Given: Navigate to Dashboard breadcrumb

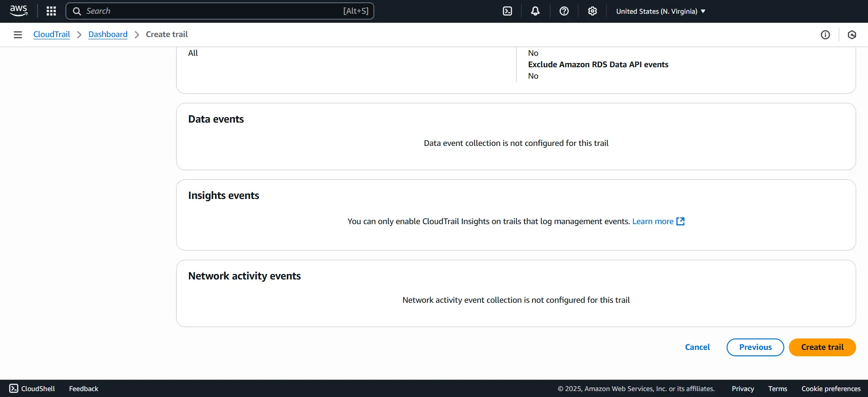Looking at the screenshot, I should 108,35.
